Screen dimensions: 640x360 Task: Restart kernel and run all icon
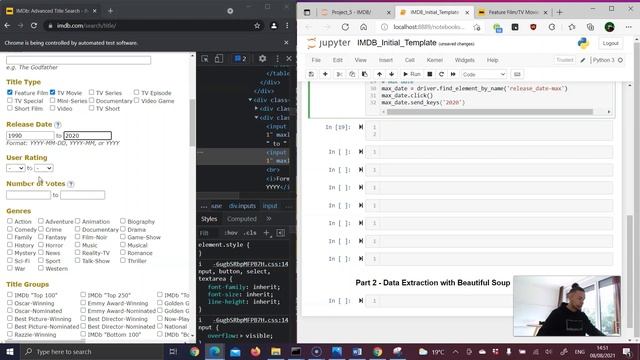453,74
